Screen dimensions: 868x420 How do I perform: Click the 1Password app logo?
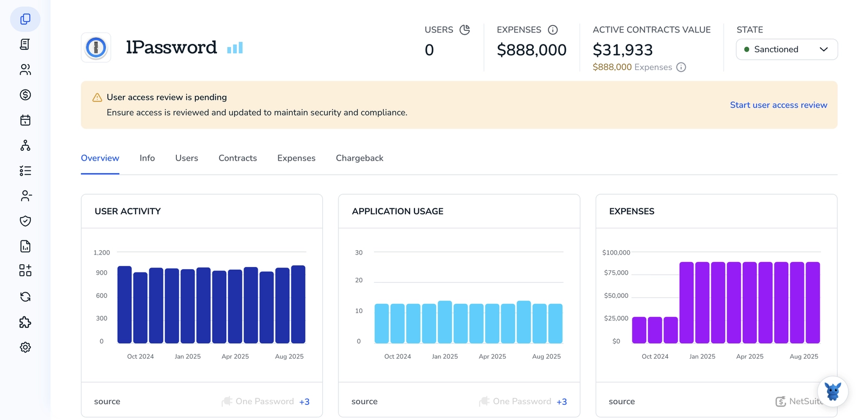[x=96, y=48]
